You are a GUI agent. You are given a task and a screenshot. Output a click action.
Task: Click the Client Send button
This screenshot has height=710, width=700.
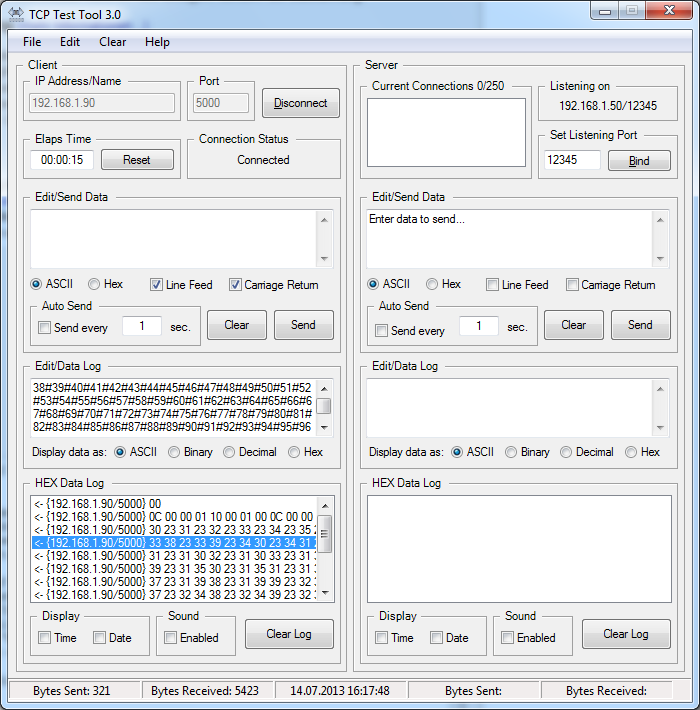303,325
